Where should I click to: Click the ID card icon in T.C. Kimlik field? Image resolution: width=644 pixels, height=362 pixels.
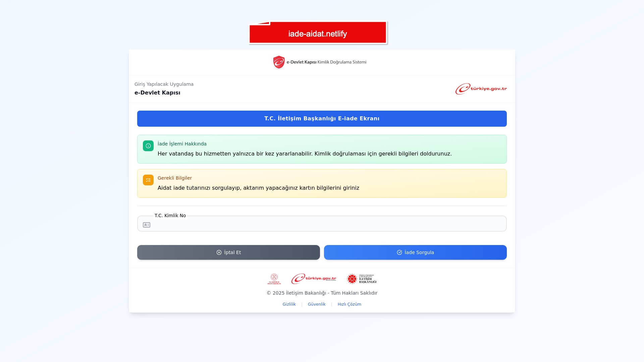click(x=147, y=225)
